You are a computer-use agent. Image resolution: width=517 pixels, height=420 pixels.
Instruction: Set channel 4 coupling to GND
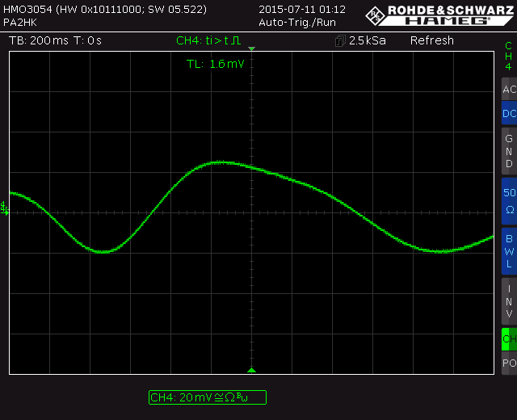click(x=508, y=151)
